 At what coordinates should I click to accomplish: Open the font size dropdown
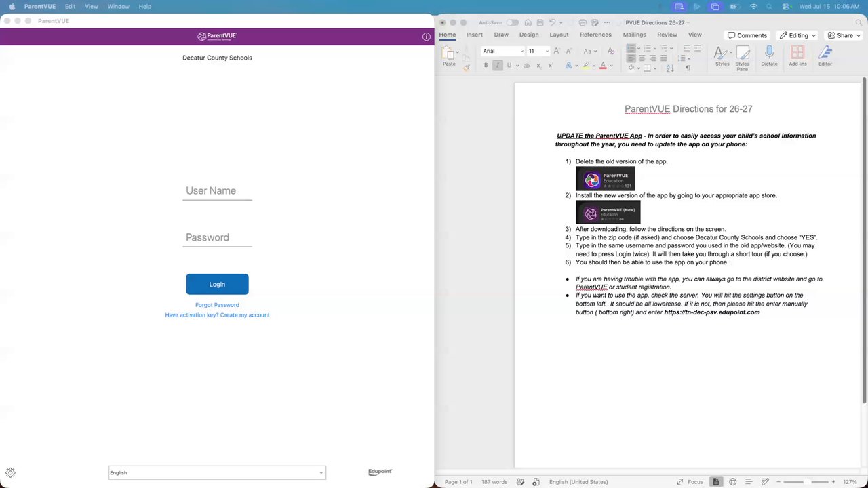547,51
